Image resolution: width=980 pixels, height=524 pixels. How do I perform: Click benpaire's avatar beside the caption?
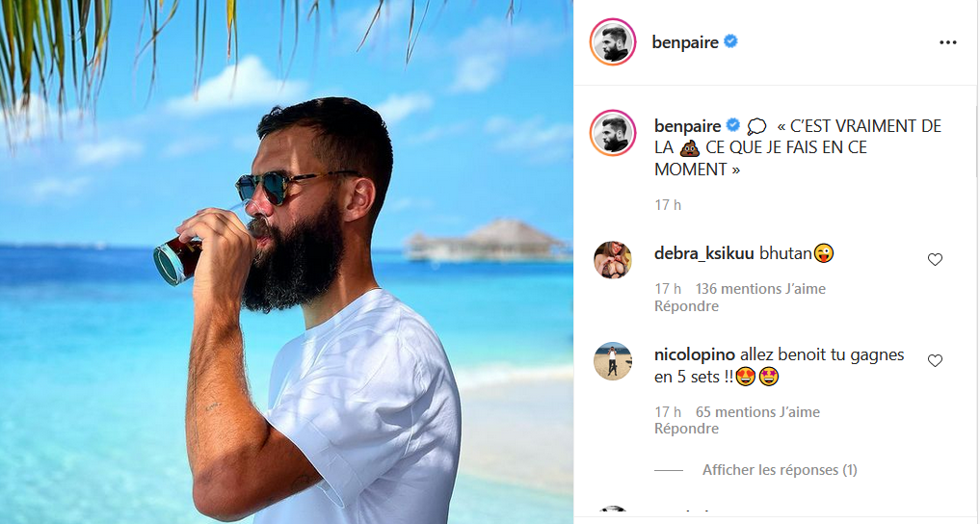pyautogui.click(x=614, y=133)
